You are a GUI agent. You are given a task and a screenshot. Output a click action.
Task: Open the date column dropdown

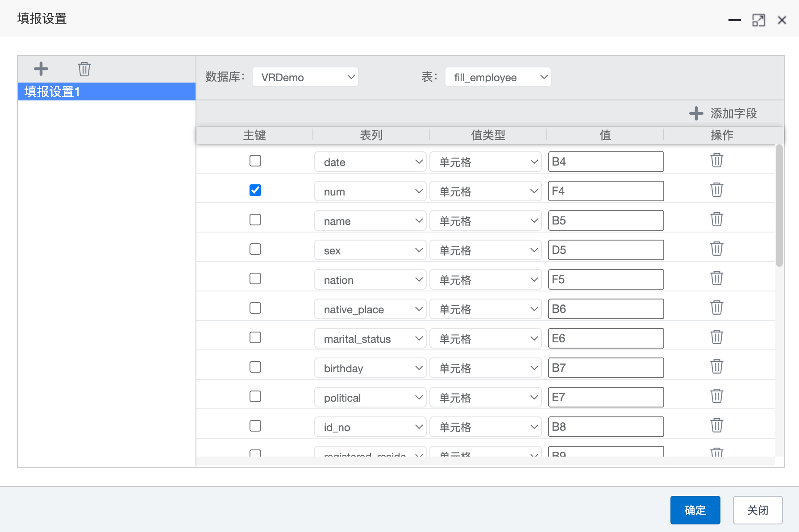(x=370, y=162)
